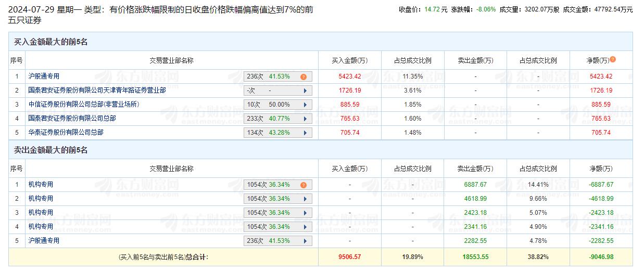This screenshot has width=644, height=271.
Task: Expand arrow in sell row 5 沪股通专用 badge
Action: [x=305, y=241]
